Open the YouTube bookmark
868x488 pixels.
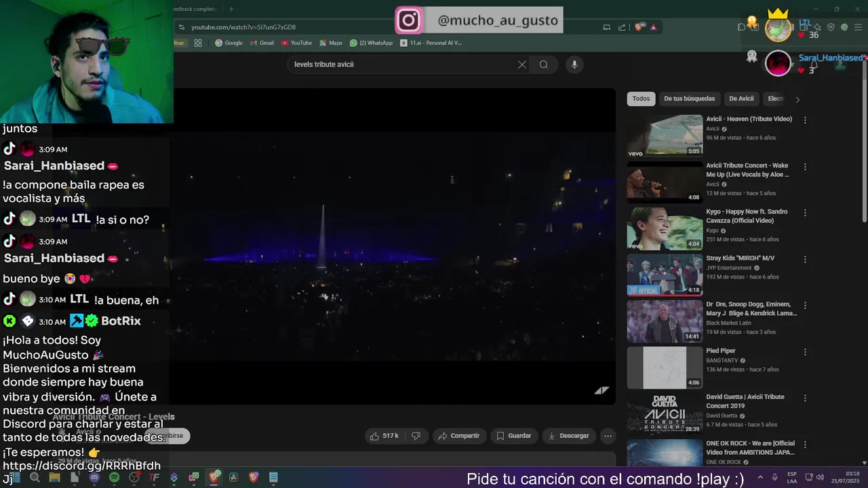(296, 43)
